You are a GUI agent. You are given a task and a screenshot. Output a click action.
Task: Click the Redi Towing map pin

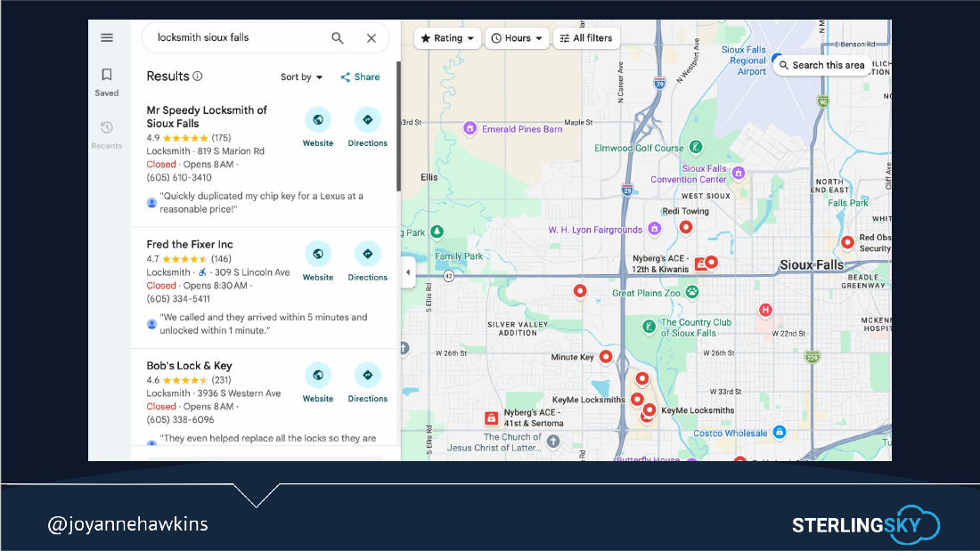(686, 227)
